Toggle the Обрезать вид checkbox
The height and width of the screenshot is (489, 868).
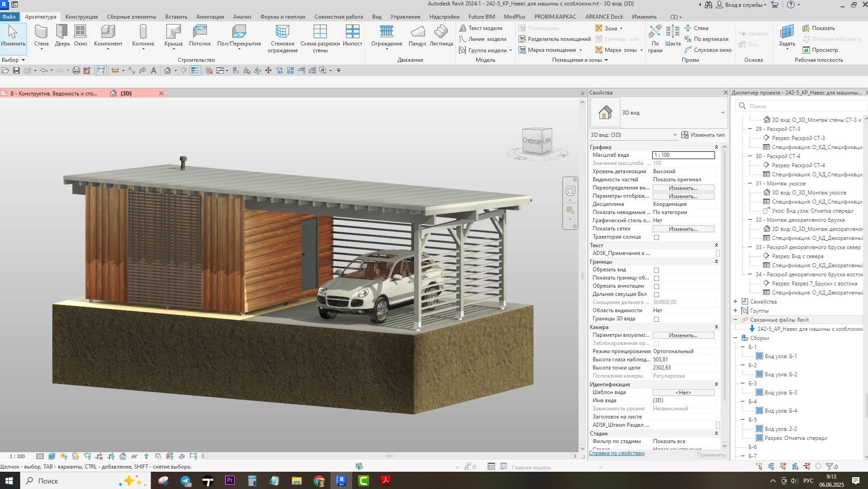656,270
